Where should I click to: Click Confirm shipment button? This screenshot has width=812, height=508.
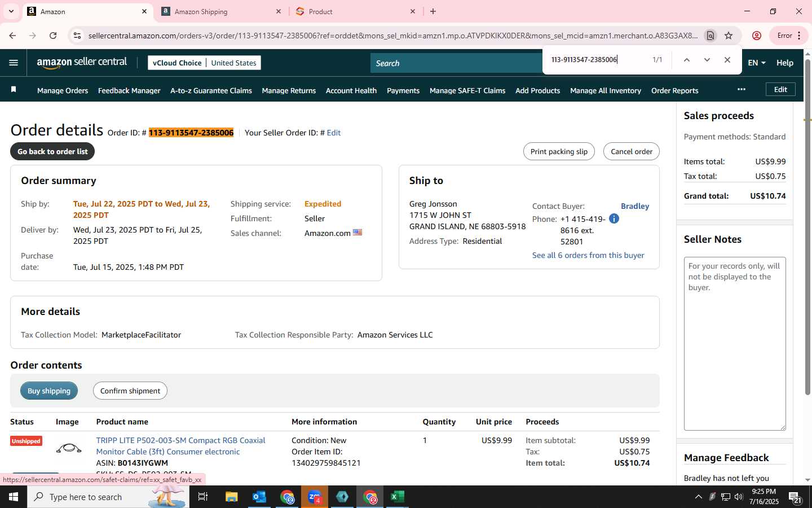point(130,391)
